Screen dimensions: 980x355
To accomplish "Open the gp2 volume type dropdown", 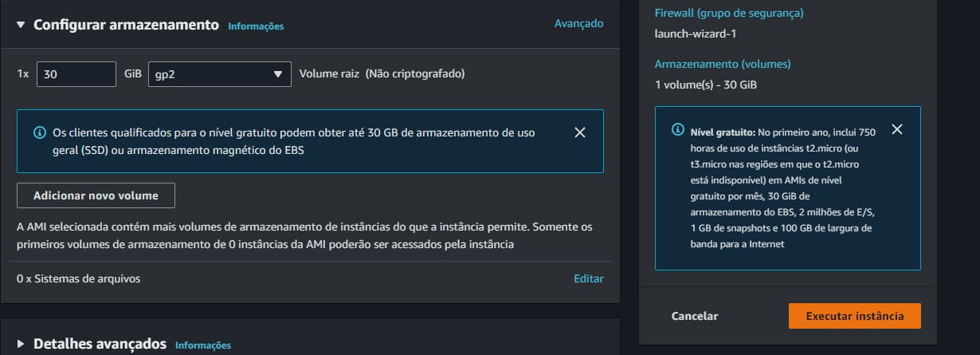I will pyautogui.click(x=220, y=74).
